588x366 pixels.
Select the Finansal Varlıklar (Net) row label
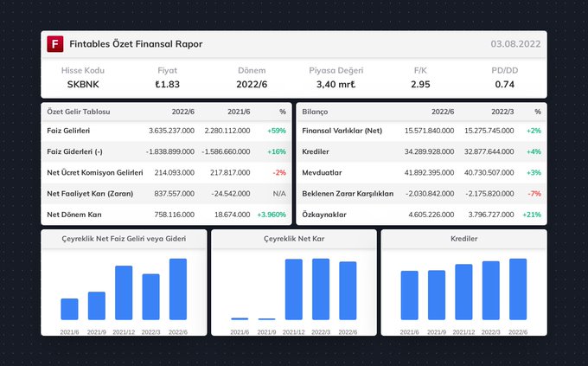tap(342, 131)
